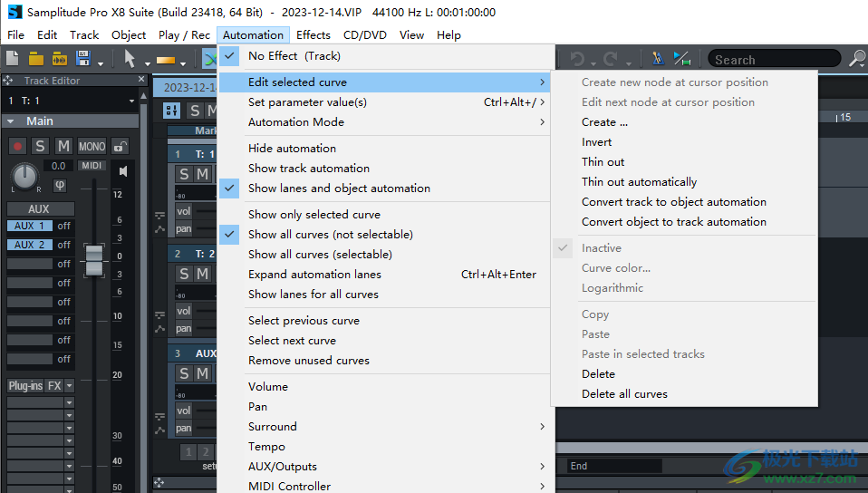Click the Plug-ins button
The image size is (868, 493).
[x=25, y=385]
